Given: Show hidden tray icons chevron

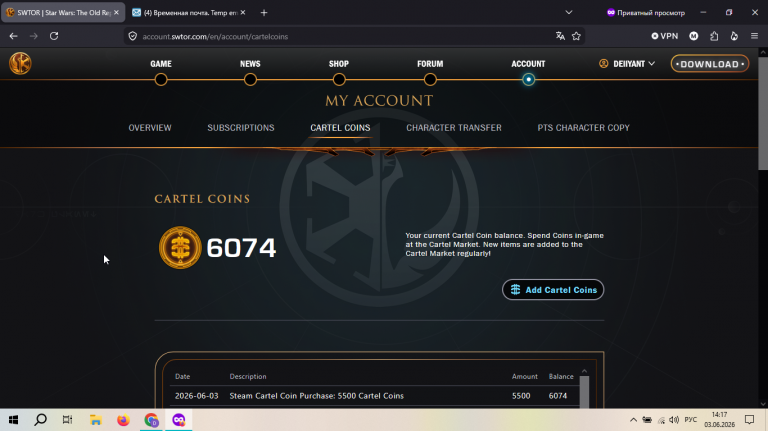Looking at the screenshot, I should 633,420.
